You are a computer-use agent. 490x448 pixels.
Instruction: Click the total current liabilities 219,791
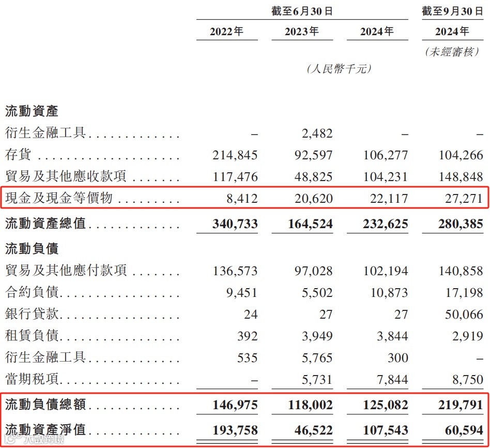click(x=461, y=405)
